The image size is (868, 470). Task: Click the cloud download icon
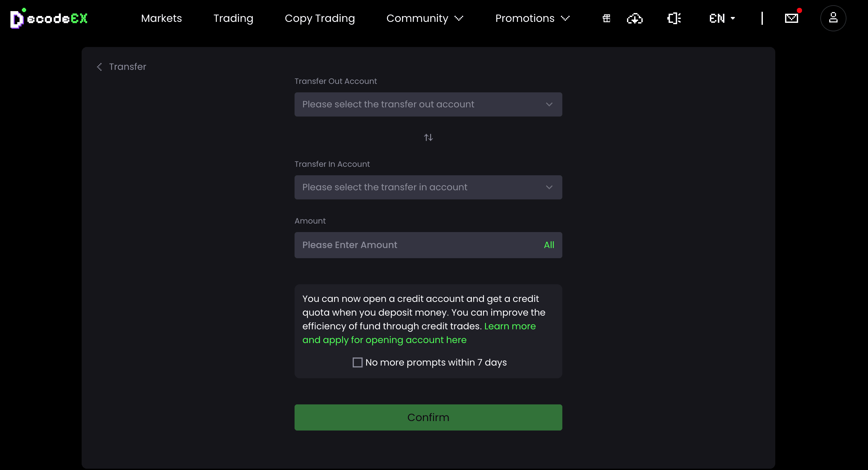point(635,18)
